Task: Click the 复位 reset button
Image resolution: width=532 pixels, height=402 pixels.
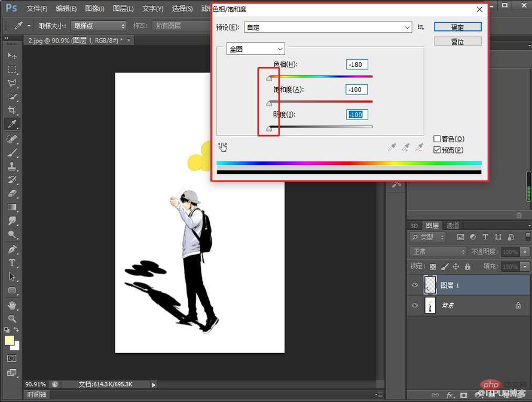Action: 458,42
